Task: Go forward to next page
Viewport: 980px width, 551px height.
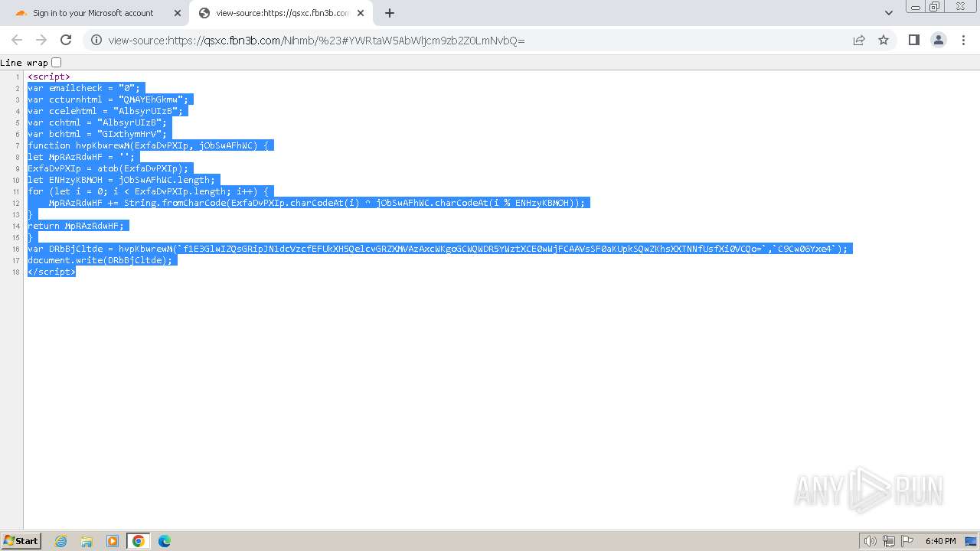Action: pyautogui.click(x=41, y=40)
